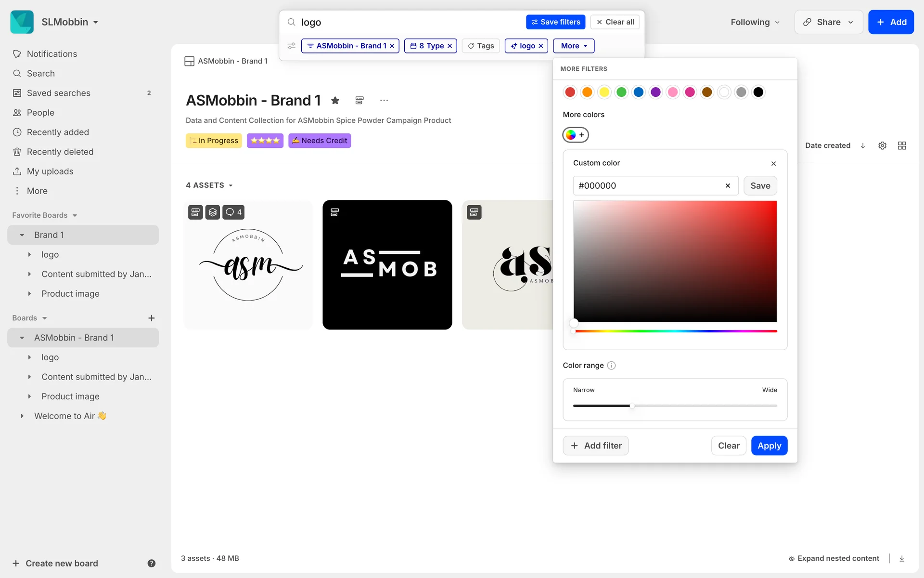Remove the logo smart filter chip

point(541,46)
